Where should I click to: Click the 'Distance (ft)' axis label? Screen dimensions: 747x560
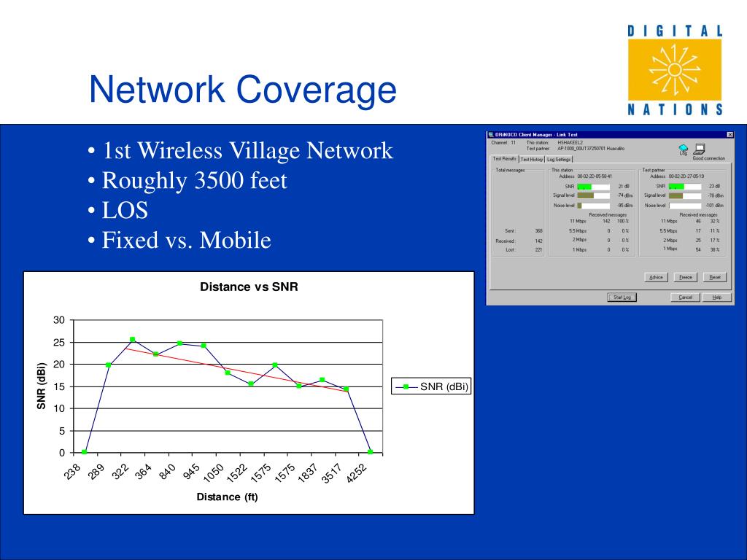pos(228,497)
